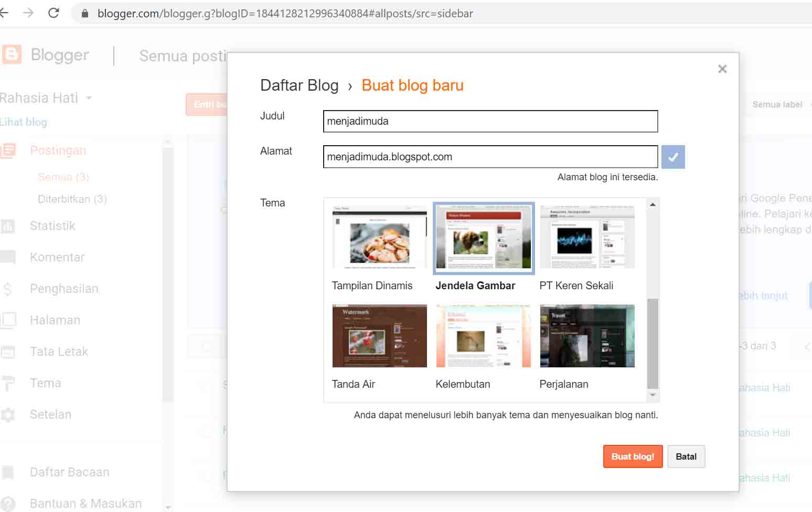The width and height of the screenshot is (812, 512).
Task: Click the browser reload icon
Action: click(x=54, y=13)
